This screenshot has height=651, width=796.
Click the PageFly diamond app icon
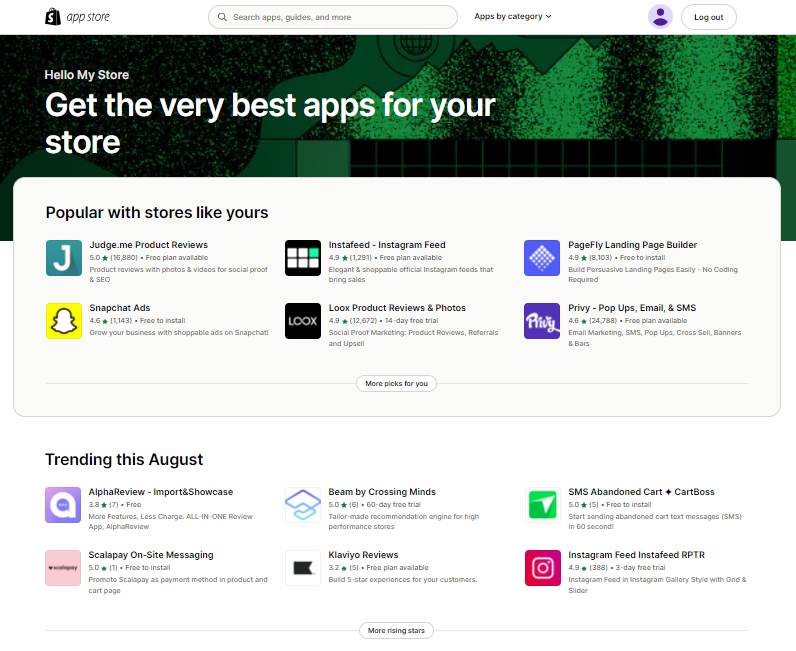542,258
